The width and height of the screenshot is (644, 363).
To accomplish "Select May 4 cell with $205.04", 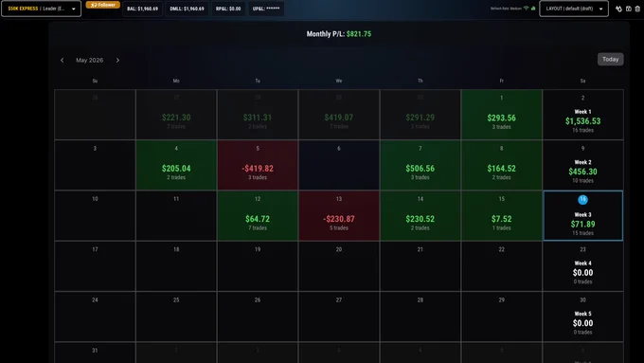I will point(176,165).
